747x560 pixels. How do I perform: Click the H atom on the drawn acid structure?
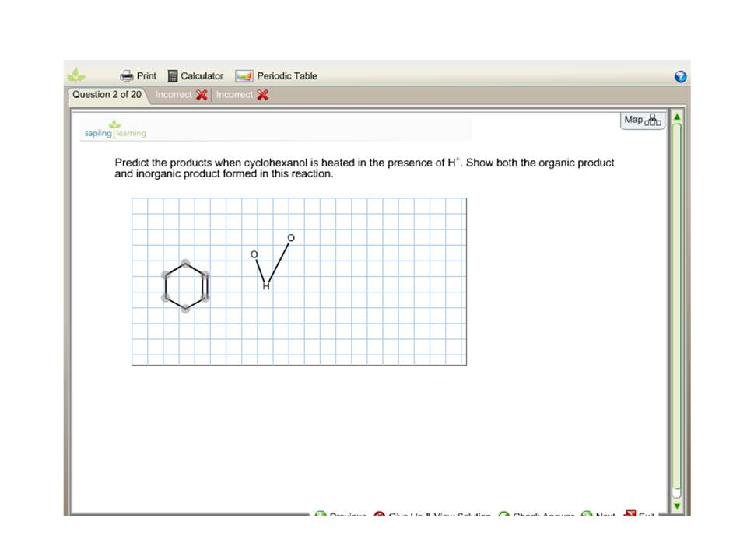(265, 285)
